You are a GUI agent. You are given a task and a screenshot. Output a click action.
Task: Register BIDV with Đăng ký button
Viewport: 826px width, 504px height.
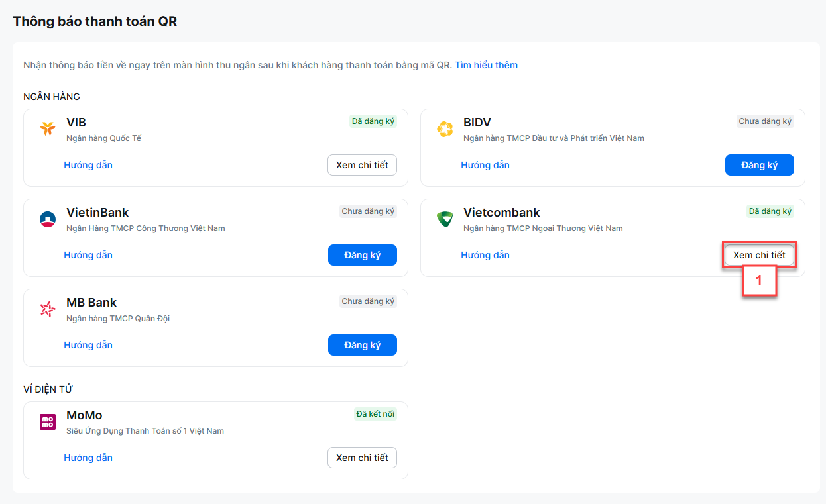(759, 165)
